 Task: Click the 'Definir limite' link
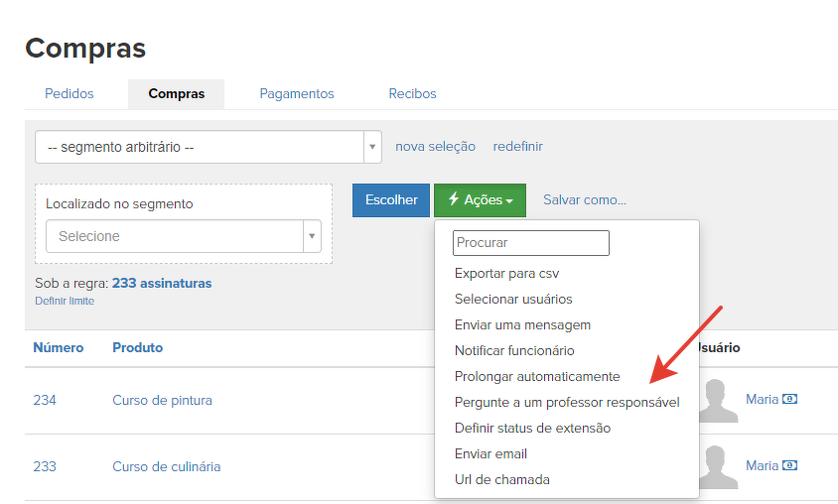click(x=65, y=301)
